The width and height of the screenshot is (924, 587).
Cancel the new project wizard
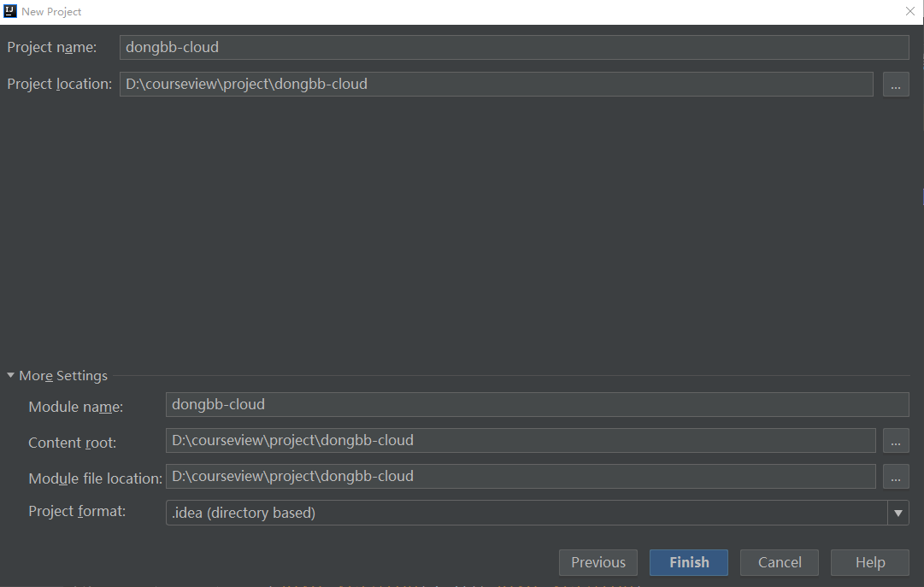click(780, 562)
